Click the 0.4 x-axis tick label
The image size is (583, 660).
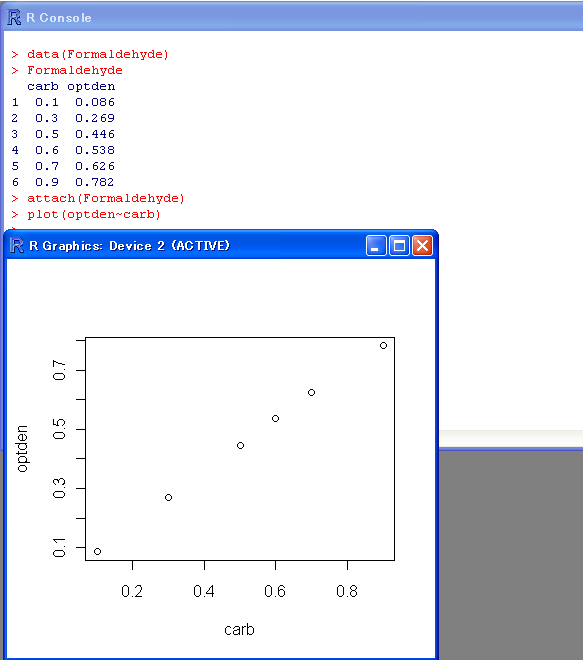(204, 591)
